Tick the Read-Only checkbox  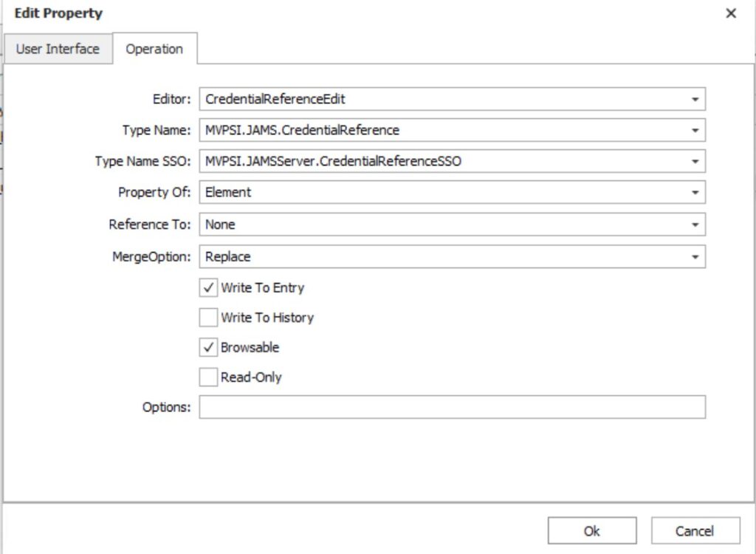pyautogui.click(x=208, y=377)
